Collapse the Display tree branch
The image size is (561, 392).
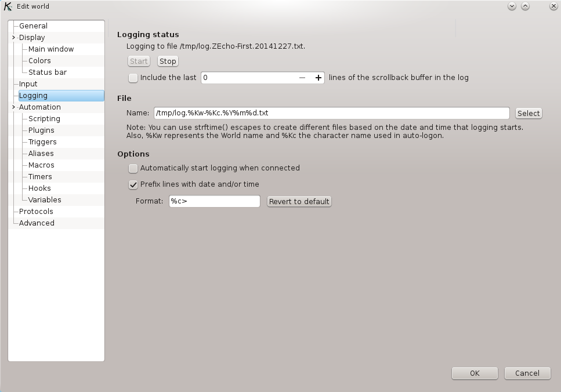coord(13,37)
